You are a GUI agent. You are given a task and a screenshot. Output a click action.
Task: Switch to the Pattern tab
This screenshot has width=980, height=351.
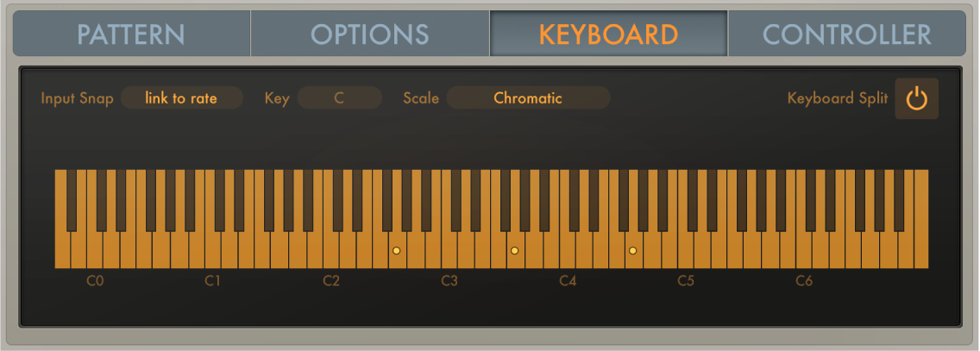pyautogui.click(x=131, y=34)
